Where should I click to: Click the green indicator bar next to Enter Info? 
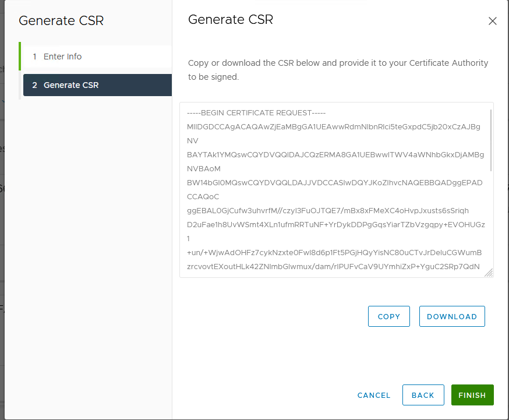click(20, 57)
